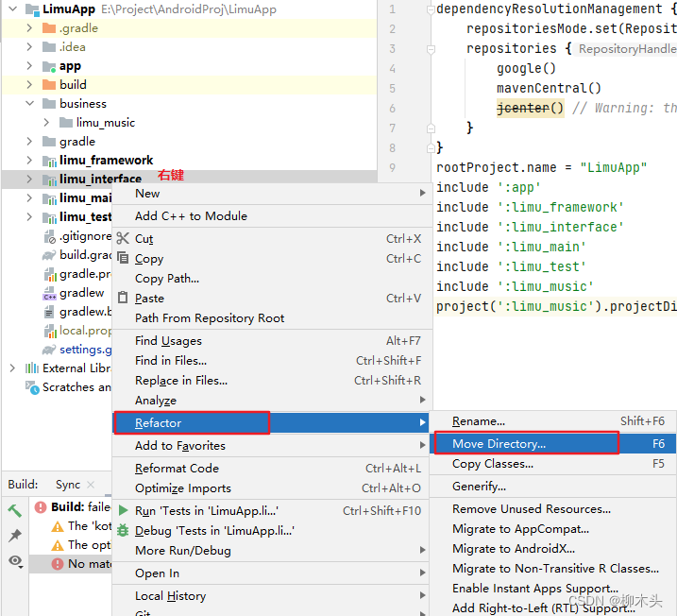The image size is (677, 616).
Task: Close the Sync tab in Build panel
Action: (x=91, y=485)
